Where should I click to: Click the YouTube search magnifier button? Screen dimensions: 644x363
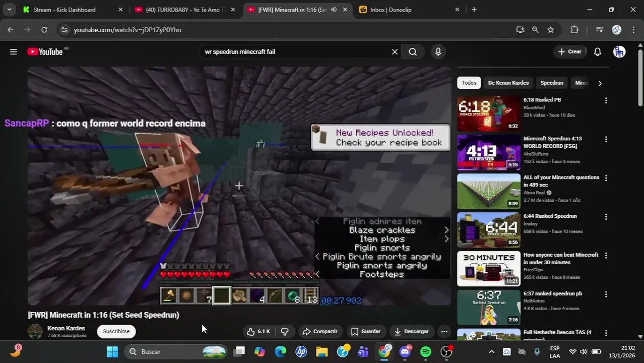pos(413,51)
